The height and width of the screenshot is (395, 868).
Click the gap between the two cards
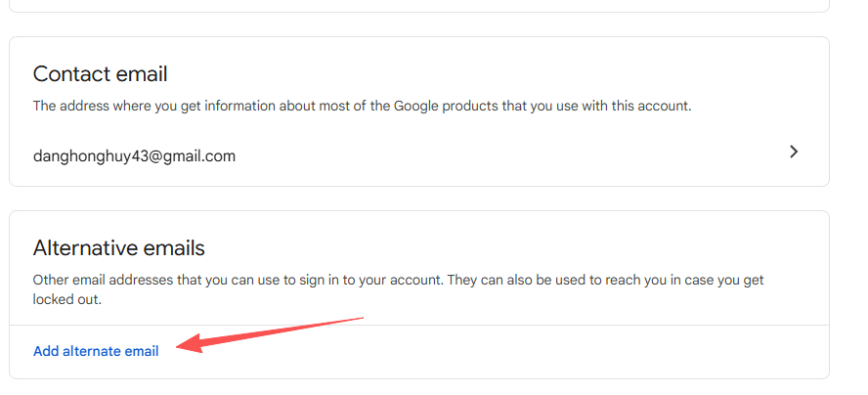(x=418, y=198)
